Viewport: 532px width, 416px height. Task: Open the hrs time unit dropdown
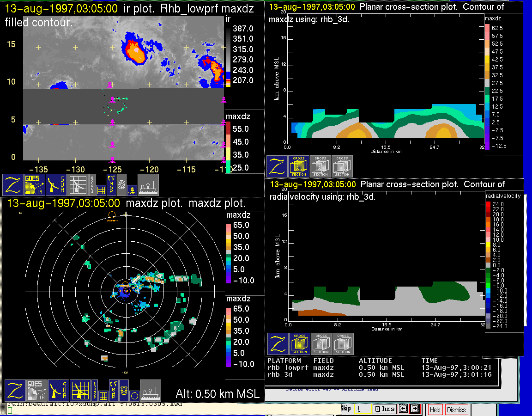384,409
